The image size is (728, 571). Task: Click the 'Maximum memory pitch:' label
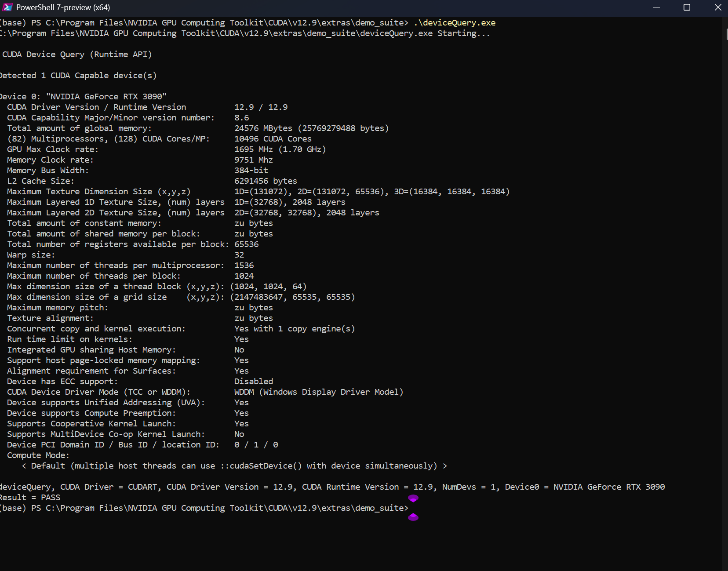click(57, 308)
